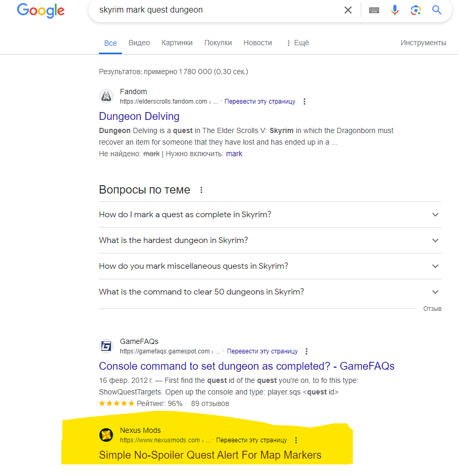Expand 'What is the hardest dungeon in Skyrim?'
Viewport: 458px width, 476px height.
tap(270, 240)
